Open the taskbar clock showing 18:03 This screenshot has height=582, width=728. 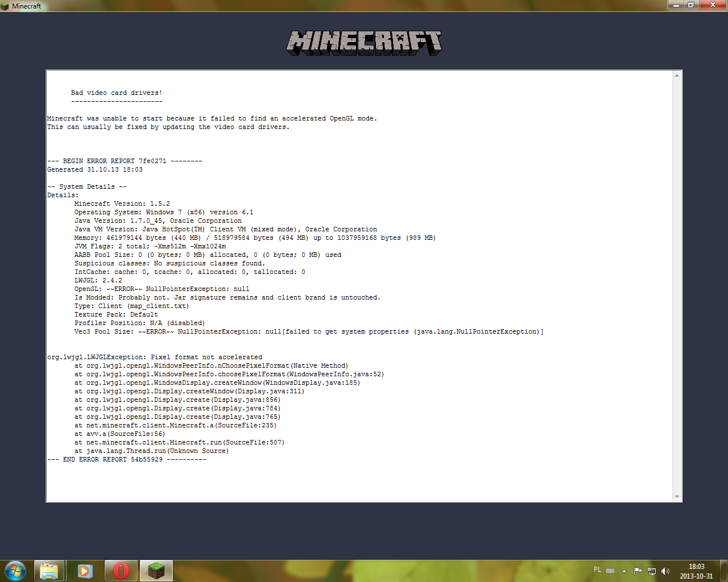click(x=696, y=571)
